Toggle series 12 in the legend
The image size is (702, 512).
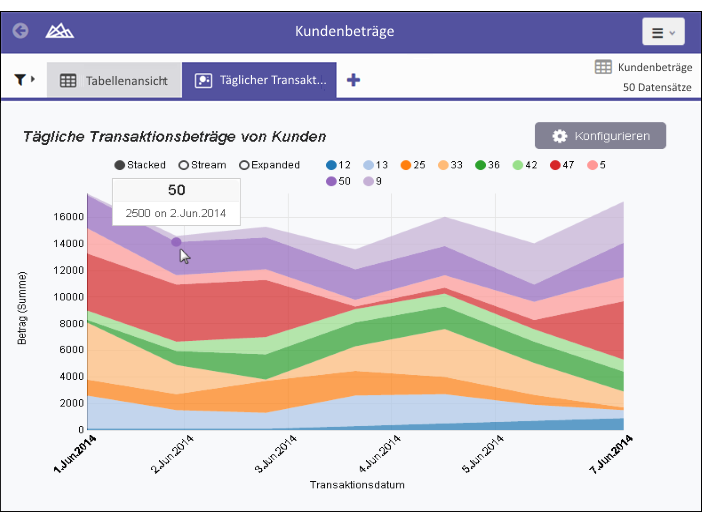click(x=332, y=165)
